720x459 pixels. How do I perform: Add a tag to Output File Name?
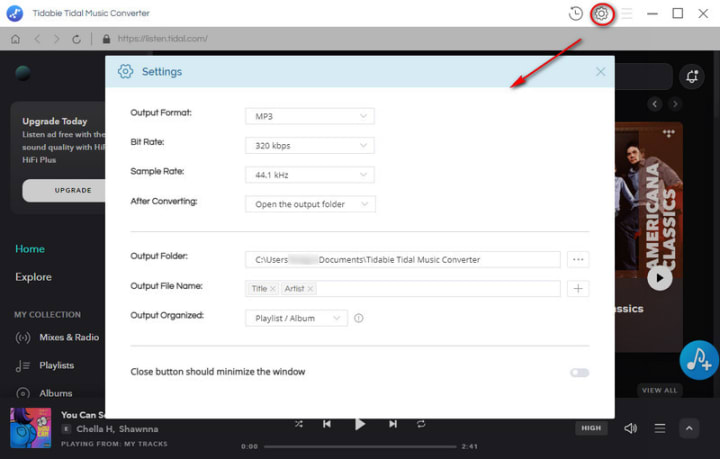click(578, 289)
